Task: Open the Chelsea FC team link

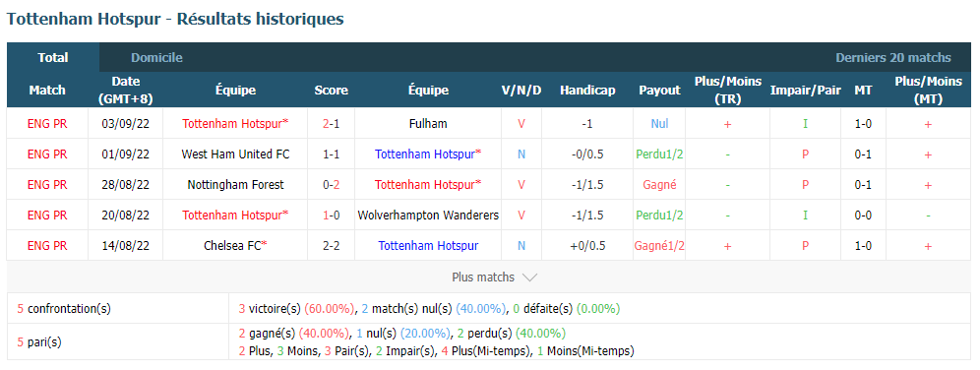Action: 235,246
